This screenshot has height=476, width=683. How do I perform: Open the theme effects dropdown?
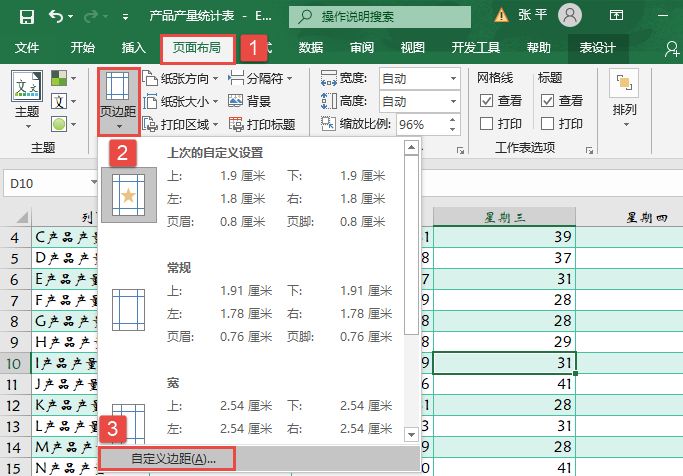point(64,124)
